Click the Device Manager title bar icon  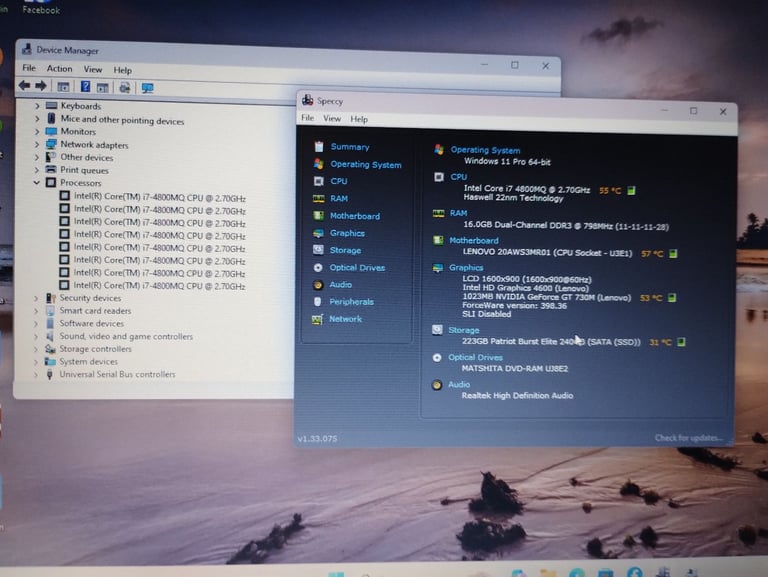click(x=26, y=49)
